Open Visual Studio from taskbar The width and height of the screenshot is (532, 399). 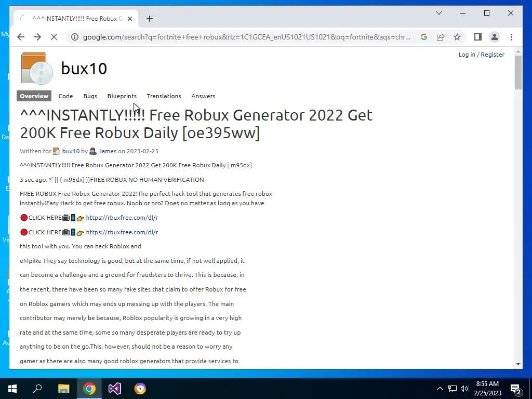[115, 389]
